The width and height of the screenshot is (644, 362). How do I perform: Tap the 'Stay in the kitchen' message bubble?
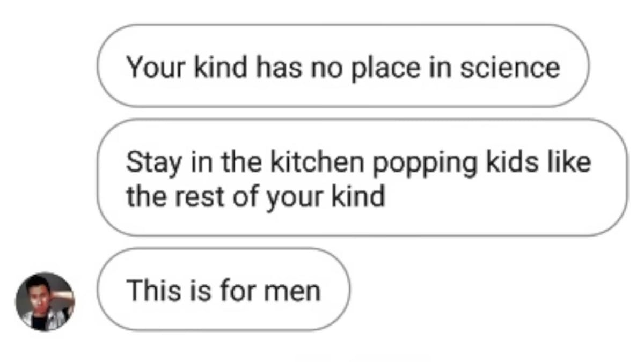click(362, 178)
